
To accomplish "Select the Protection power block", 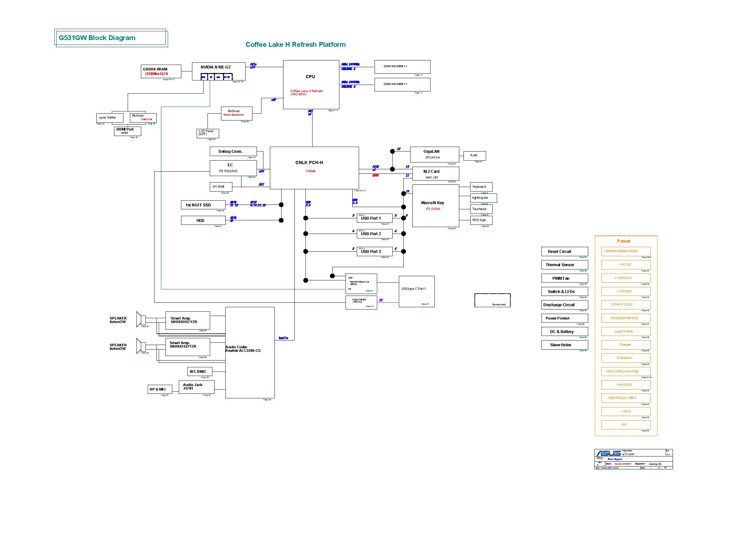I will 626,358.
